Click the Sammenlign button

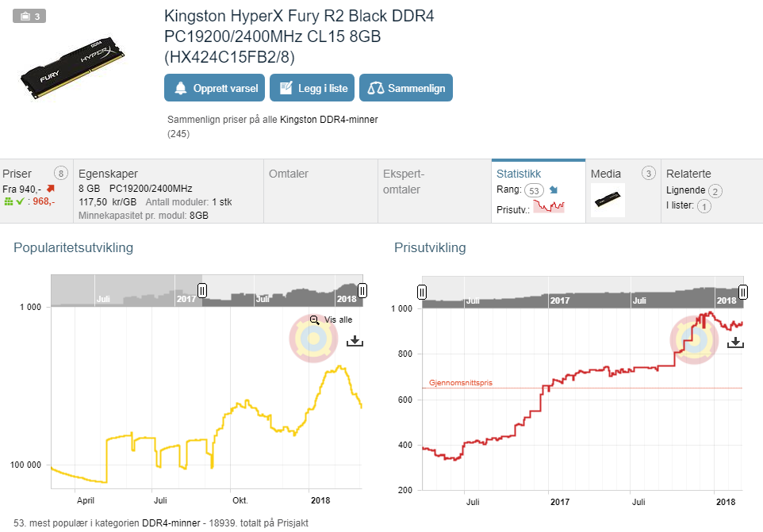pos(406,88)
